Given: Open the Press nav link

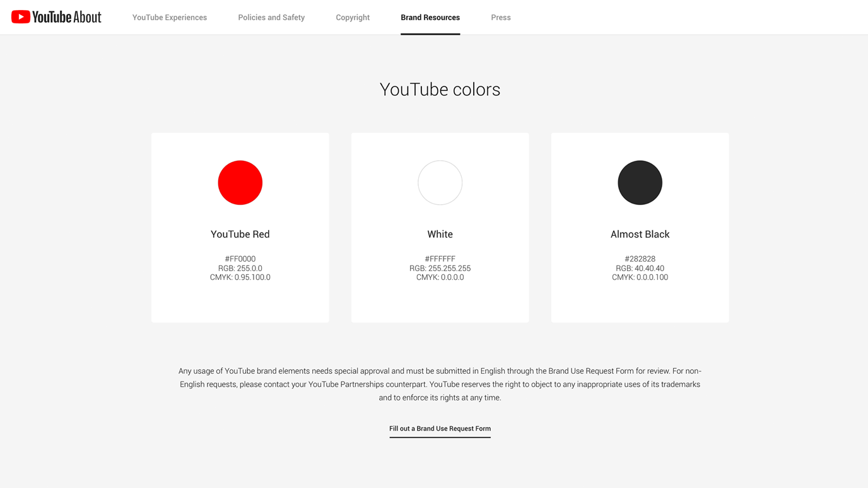Looking at the screenshot, I should 501,18.
